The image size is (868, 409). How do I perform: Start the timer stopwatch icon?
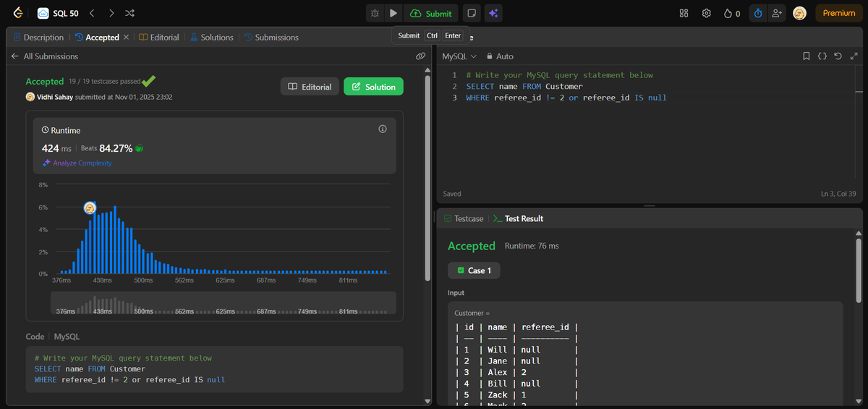[x=757, y=13]
